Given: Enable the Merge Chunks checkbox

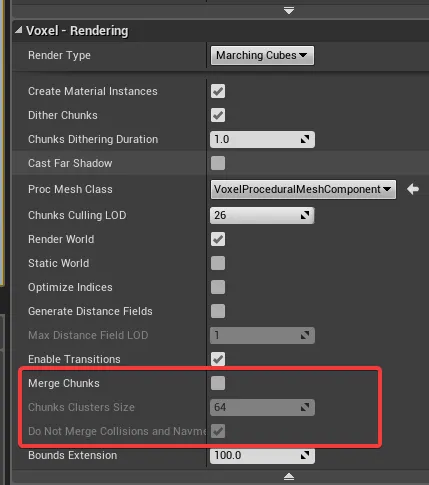Looking at the screenshot, I should click(218, 383).
